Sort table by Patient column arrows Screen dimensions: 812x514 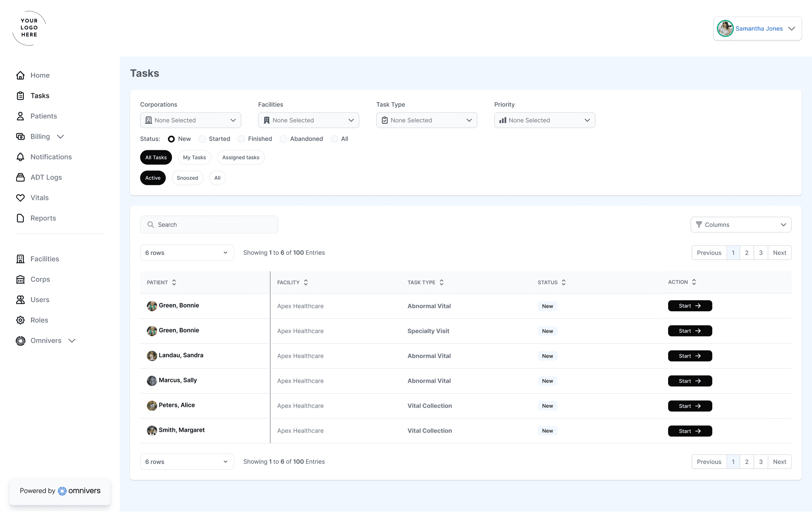[x=174, y=282]
